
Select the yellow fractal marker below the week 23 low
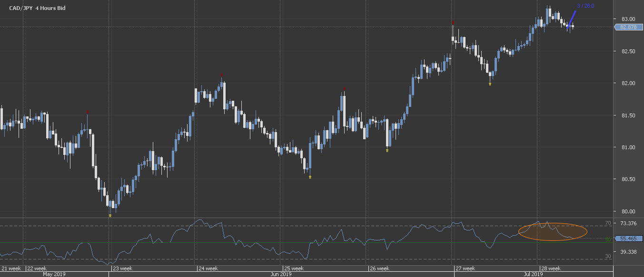pos(110,215)
